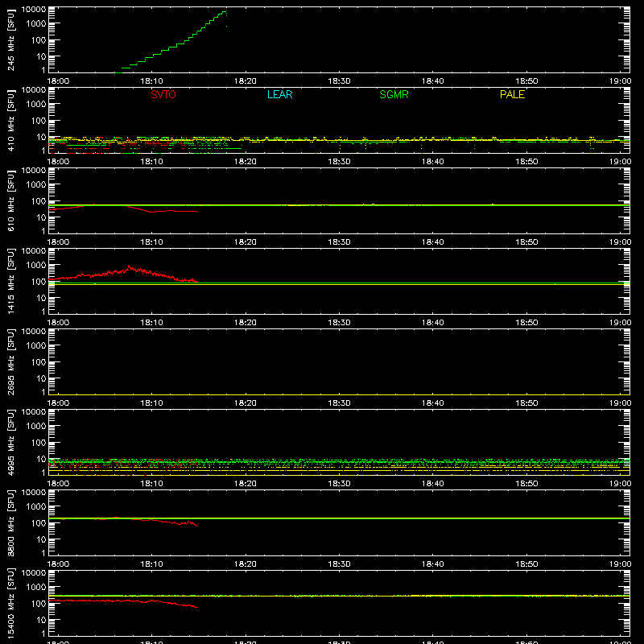Click the 18:10 tick label under 245 MHz panel
644x644 pixels.
coord(151,81)
